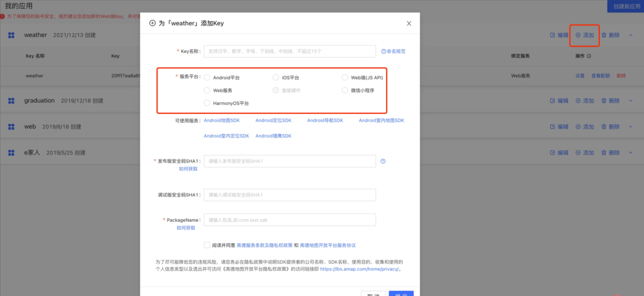Click the Key名称 input field
644x296 pixels.
(290, 51)
